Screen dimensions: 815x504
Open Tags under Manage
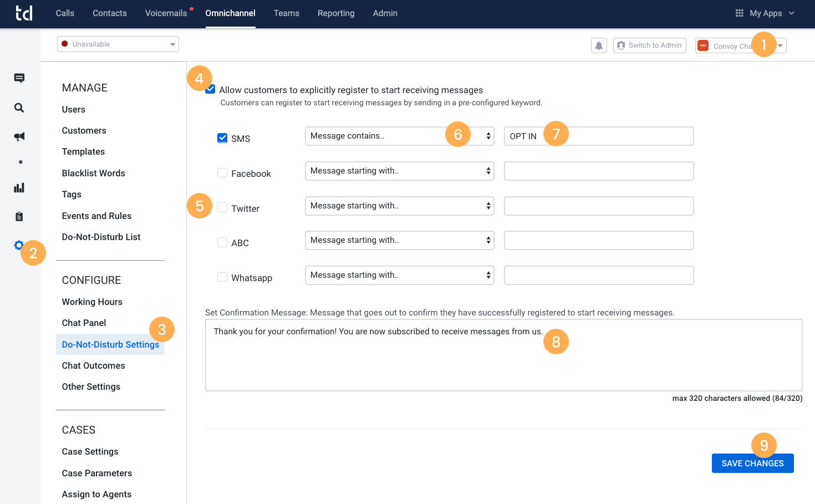point(72,194)
